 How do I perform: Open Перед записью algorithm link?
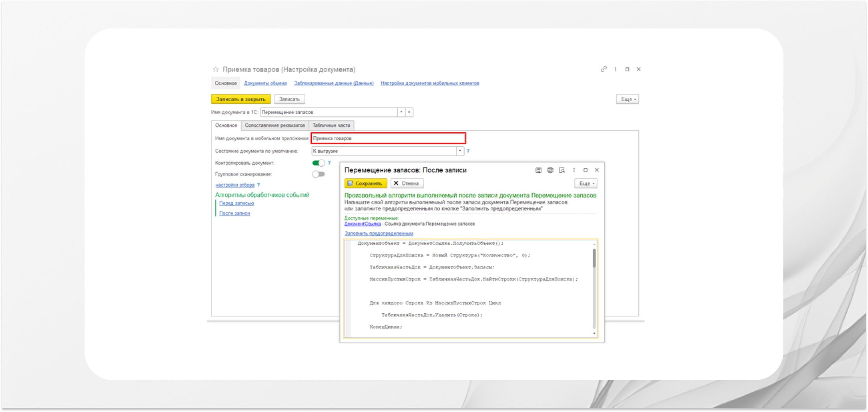[x=237, y=203]
